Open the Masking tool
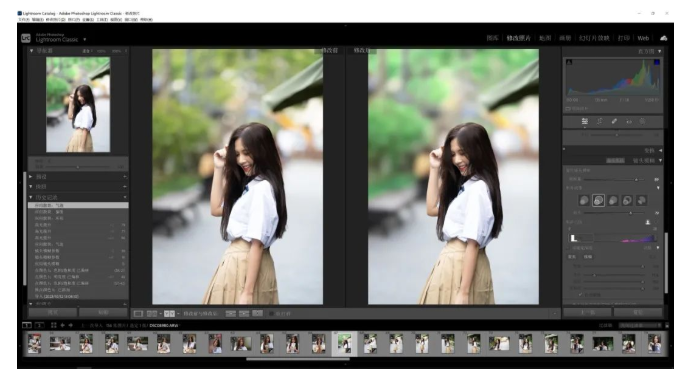The height and width of the screenshot is (378, 695). (642, 121)
